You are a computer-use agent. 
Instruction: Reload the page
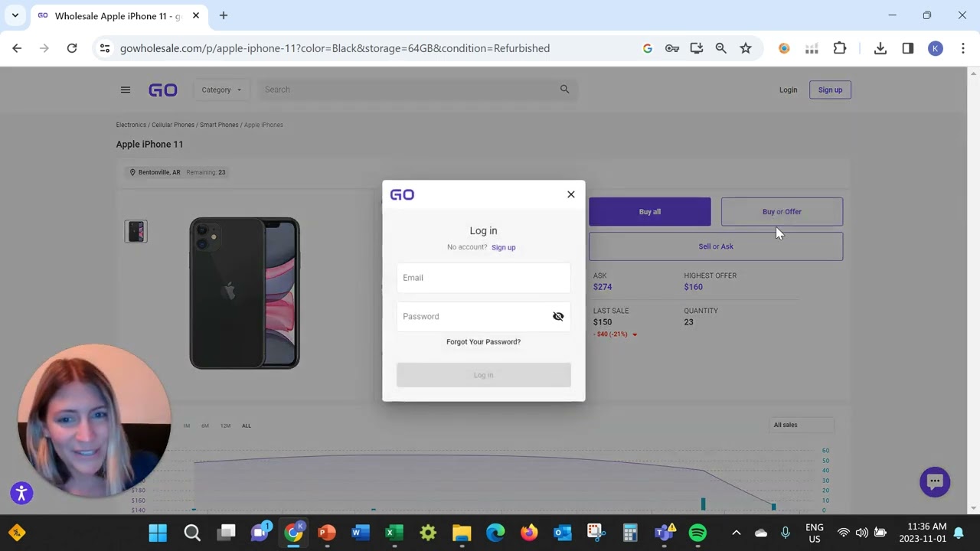click(x=72, y=48)
